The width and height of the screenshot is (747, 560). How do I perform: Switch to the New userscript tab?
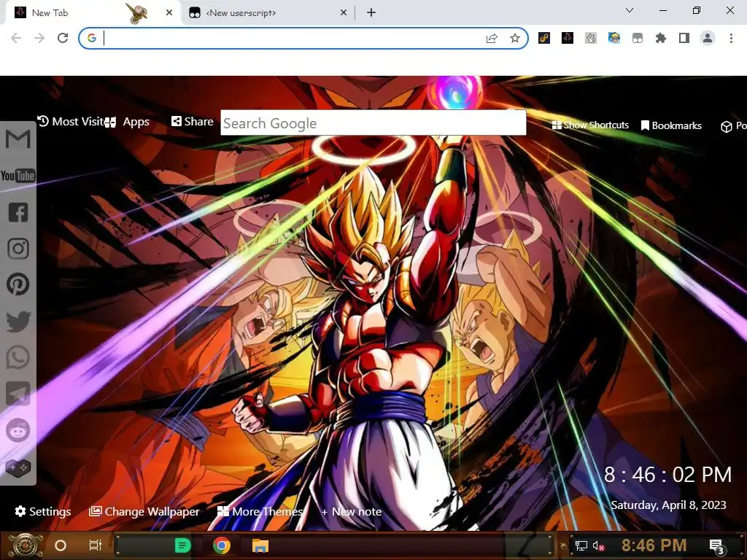click(x=267, y=13)
